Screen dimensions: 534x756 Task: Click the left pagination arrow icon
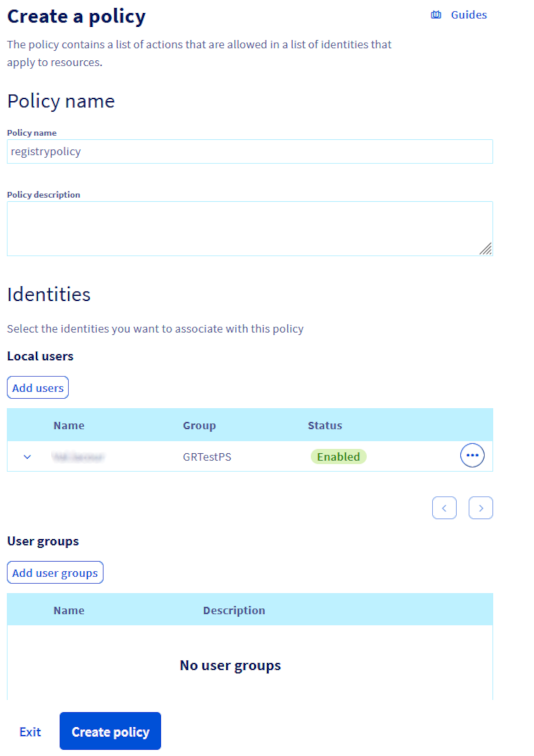pos(444,507)
